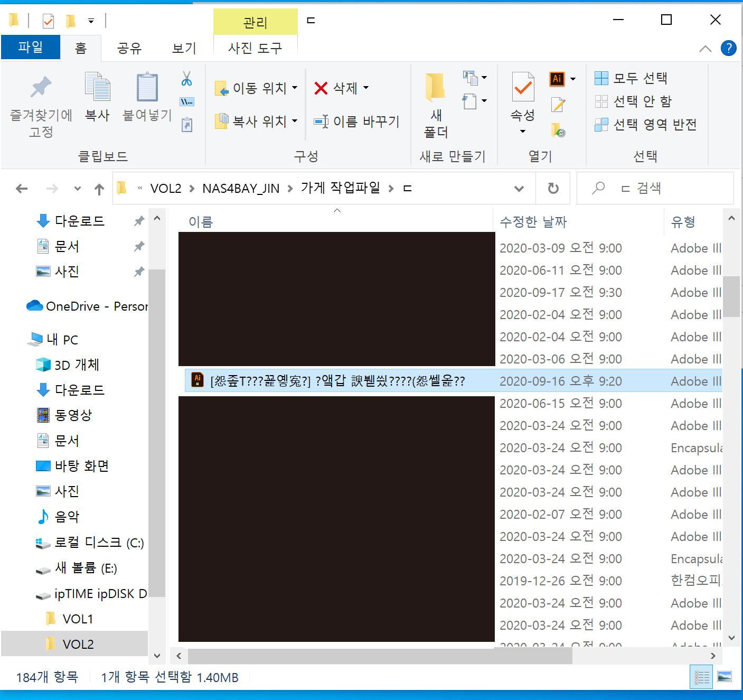The width and height of the screenshot is (743, 700).
Task: Open Customize Quick Access Toolbar dropdown
Action: [x=91, y=21]
